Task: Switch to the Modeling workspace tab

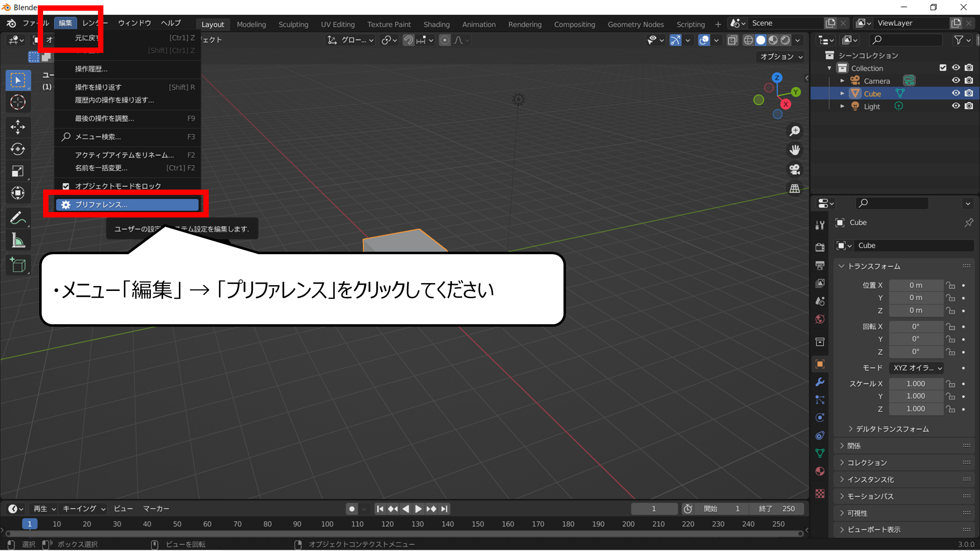Action: (251, 24)
